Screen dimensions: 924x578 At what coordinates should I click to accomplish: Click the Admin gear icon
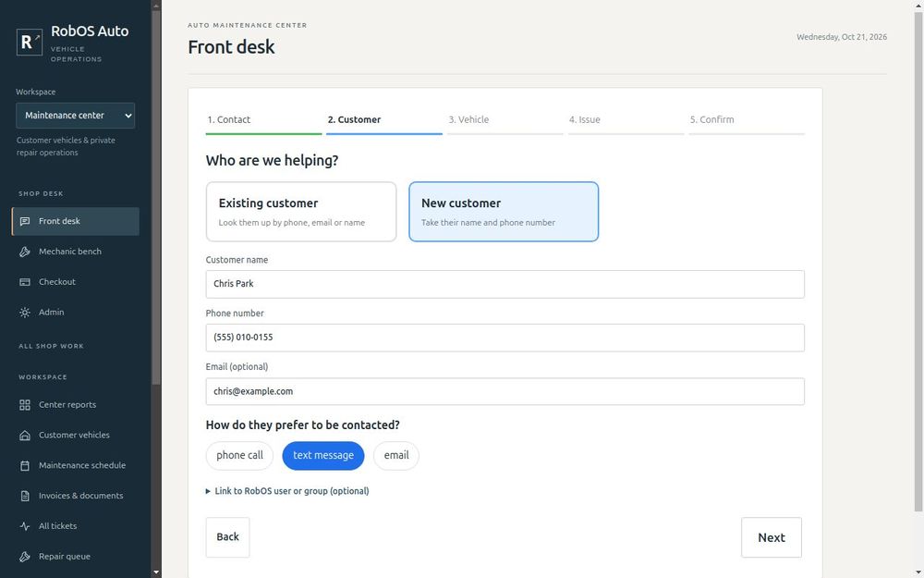click(25, 313)
